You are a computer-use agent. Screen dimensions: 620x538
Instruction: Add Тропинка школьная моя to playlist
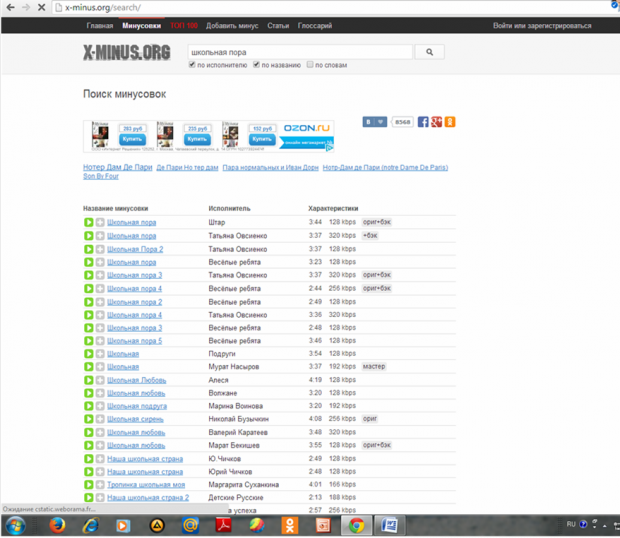pos(100,485)
